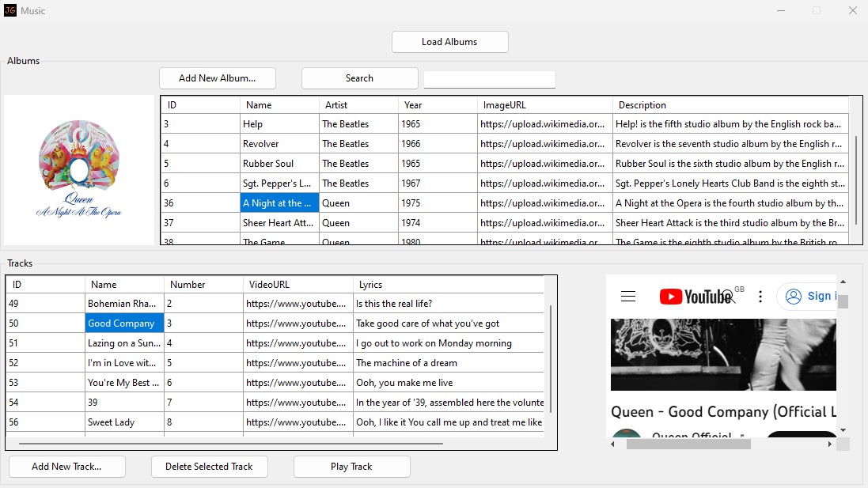Click tracks table vertical scrollbar
This screenshot has width=868, height=488.
pyautogui.click(x=551, y=358)
